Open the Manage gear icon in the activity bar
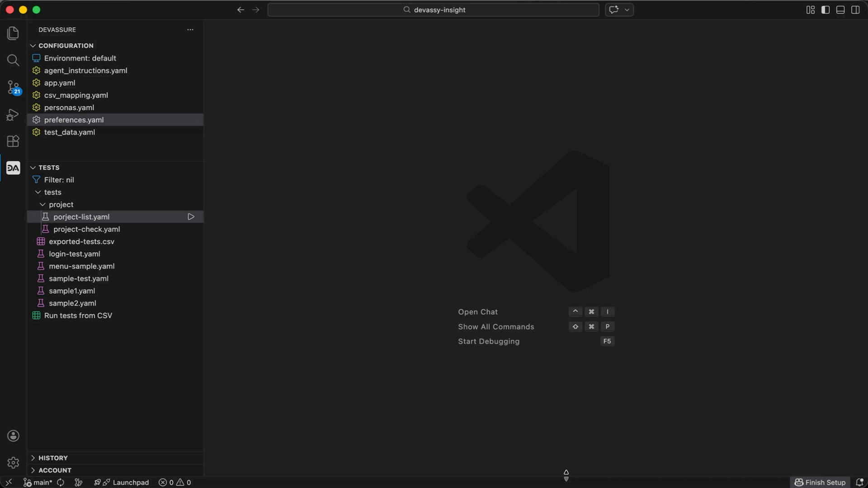Viewport: 868px width, 488px height. tap(13, 463)
